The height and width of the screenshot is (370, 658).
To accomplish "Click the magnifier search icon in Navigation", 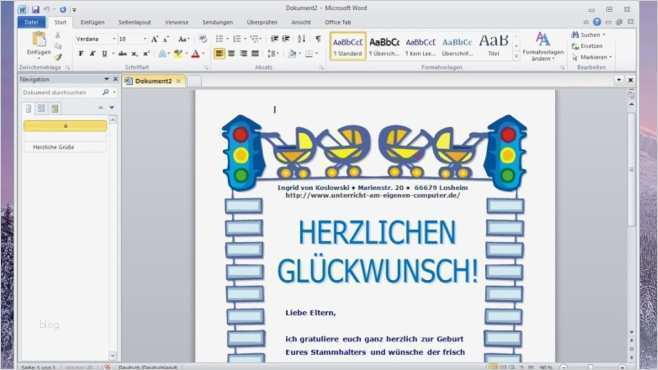I will (x=105, y=92).
